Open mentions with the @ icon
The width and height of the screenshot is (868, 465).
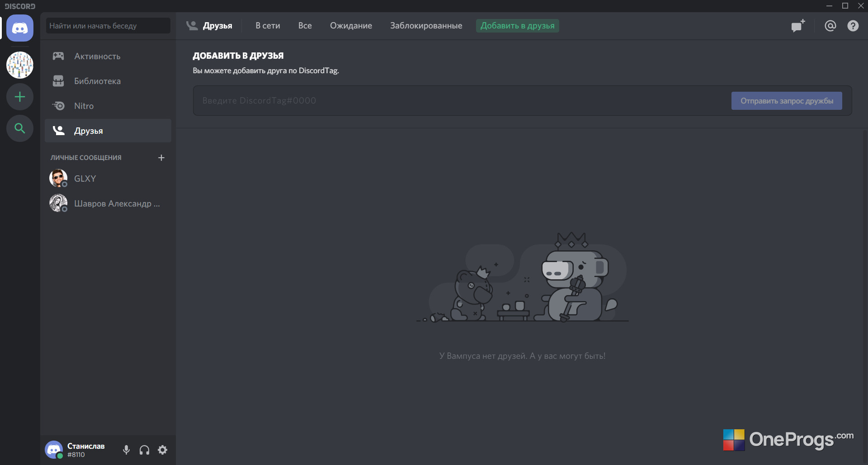tap(830, 26)
